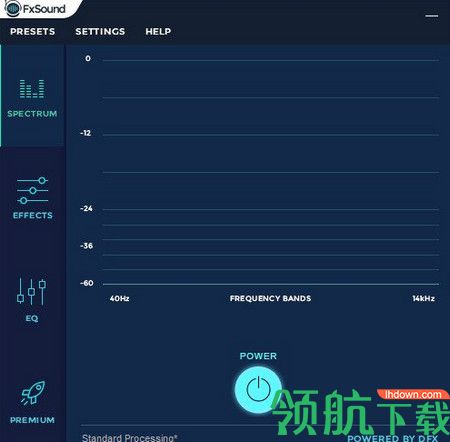Open the Settings menu
This screenshot has width=450, height=442.
100,31
